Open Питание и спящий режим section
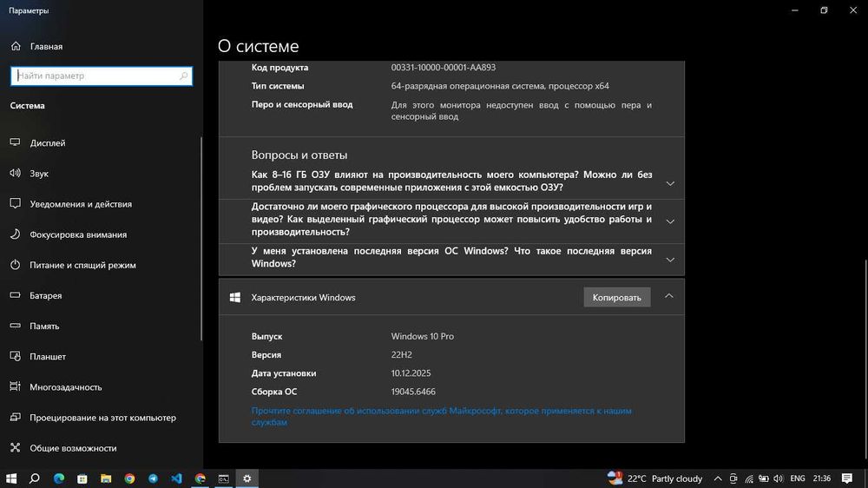The image size is (868, 488). pyautogui.click(x=102, y=265)
